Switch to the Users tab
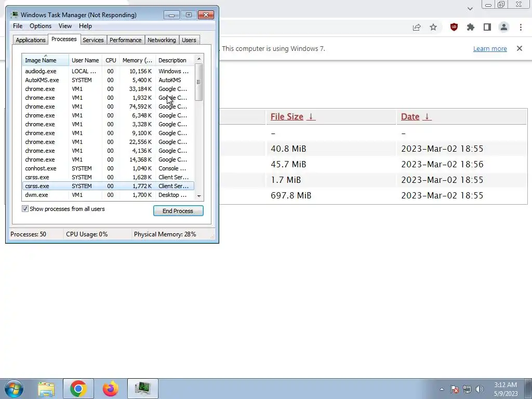The image size is (532, 399). click(189, 40)
